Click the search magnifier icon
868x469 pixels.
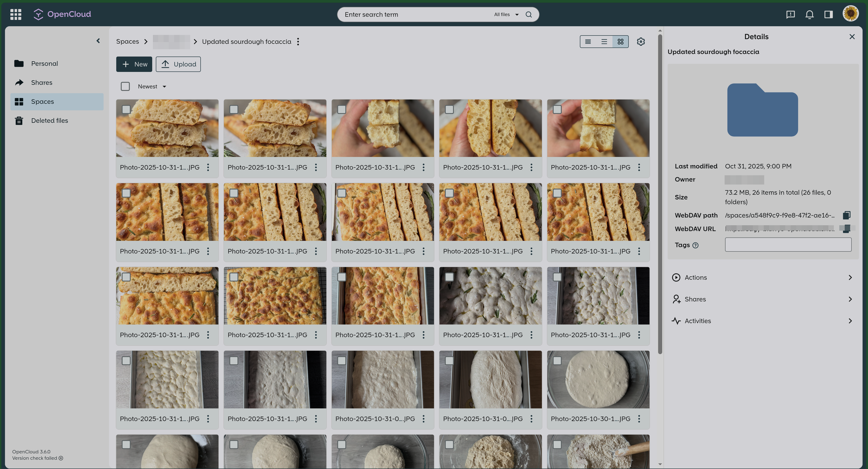coord(529,14)
